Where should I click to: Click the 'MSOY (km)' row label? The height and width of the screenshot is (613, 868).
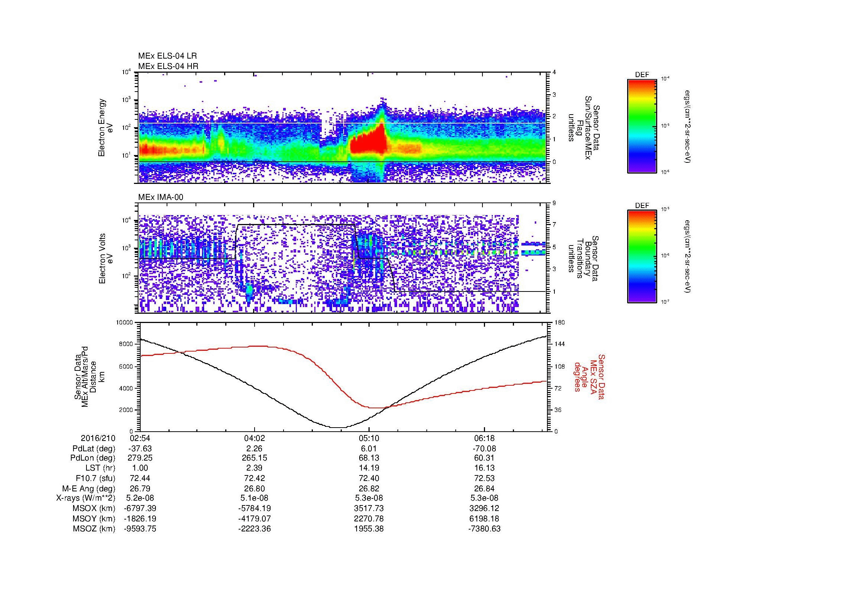94,518
